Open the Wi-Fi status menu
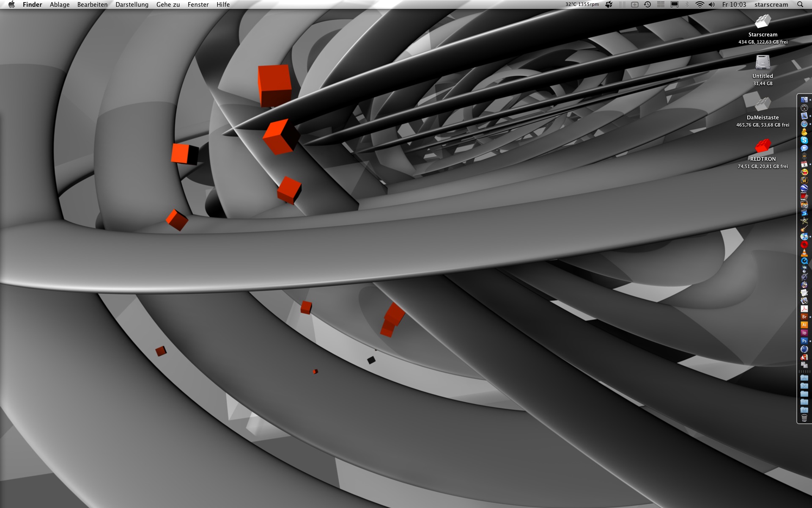 pyautogui.click(x=700, y=5)
